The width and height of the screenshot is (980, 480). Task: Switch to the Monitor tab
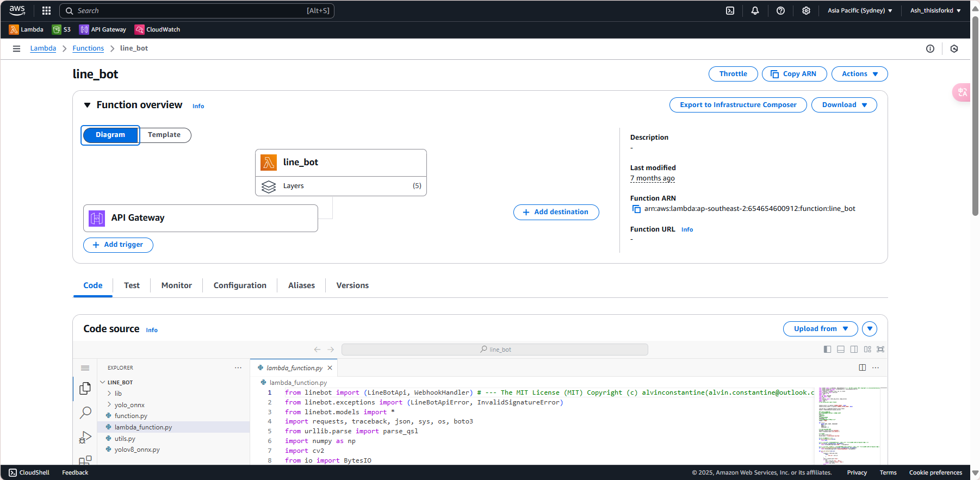pos(177,285)
